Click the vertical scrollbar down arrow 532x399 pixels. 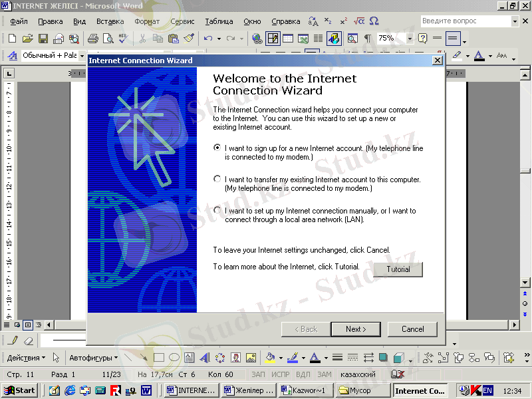(525, 282)
